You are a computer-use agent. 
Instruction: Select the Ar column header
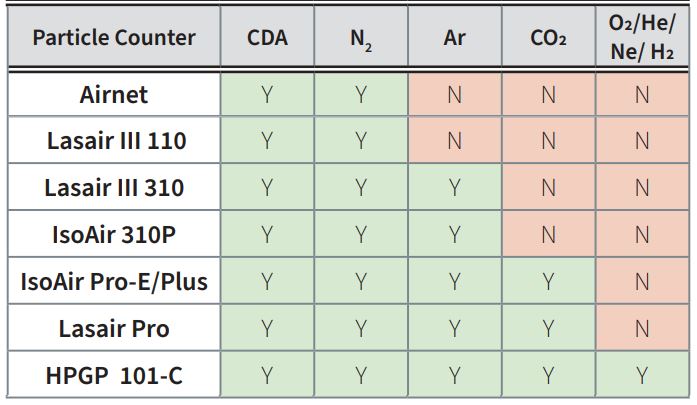point(455,39)
